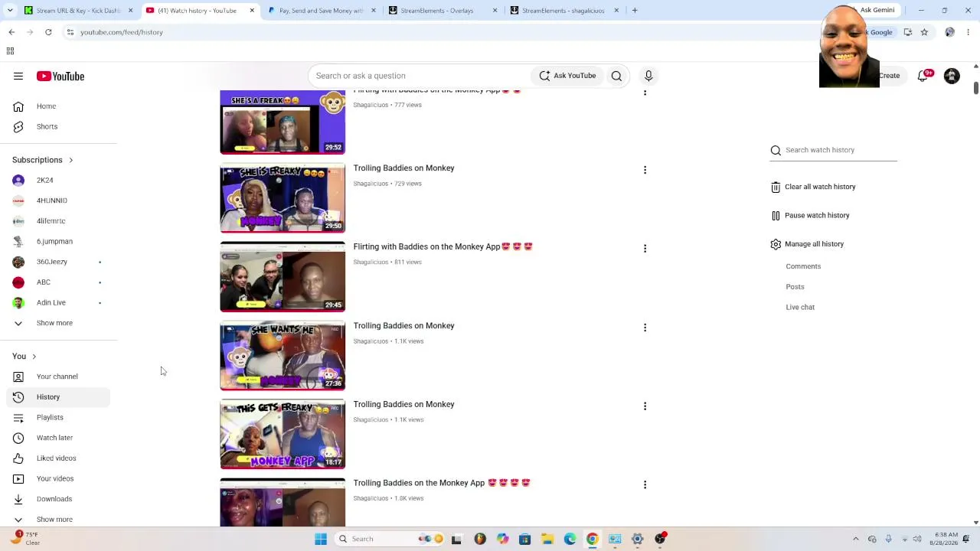This screenshot has height=551, width=980.
Task: Open Watch later in the sidebar
Action: point(58,438)
